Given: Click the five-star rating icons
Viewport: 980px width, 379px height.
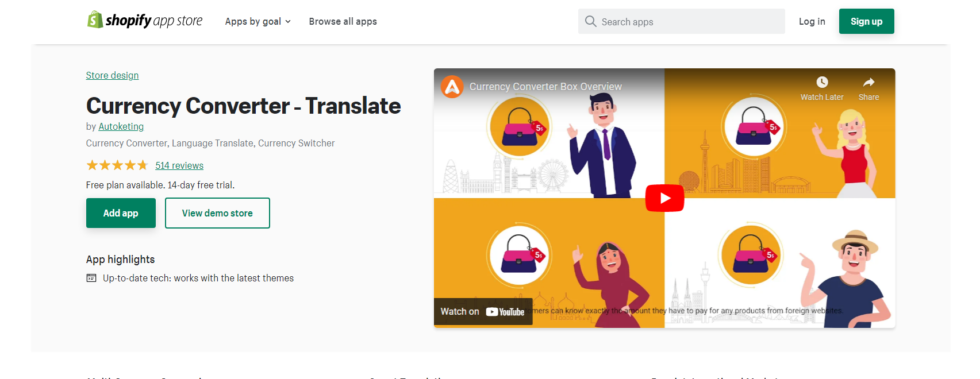Looking at the screenshot, I should 117,165.
